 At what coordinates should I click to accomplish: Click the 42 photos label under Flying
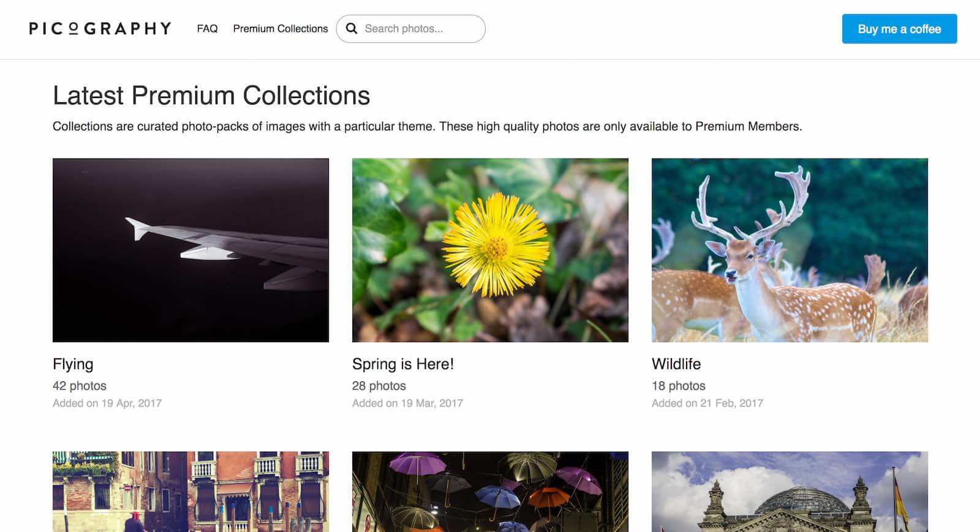coord(79,386)
